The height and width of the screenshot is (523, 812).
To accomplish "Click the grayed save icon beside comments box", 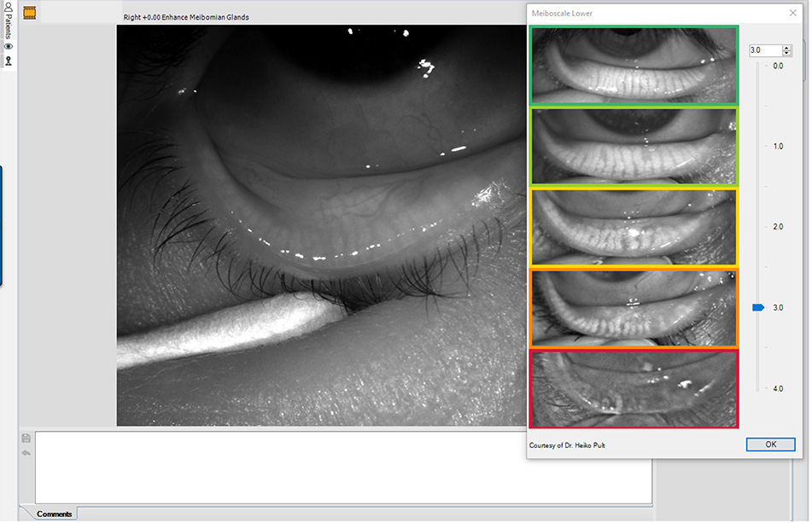I will pos(26,439).
